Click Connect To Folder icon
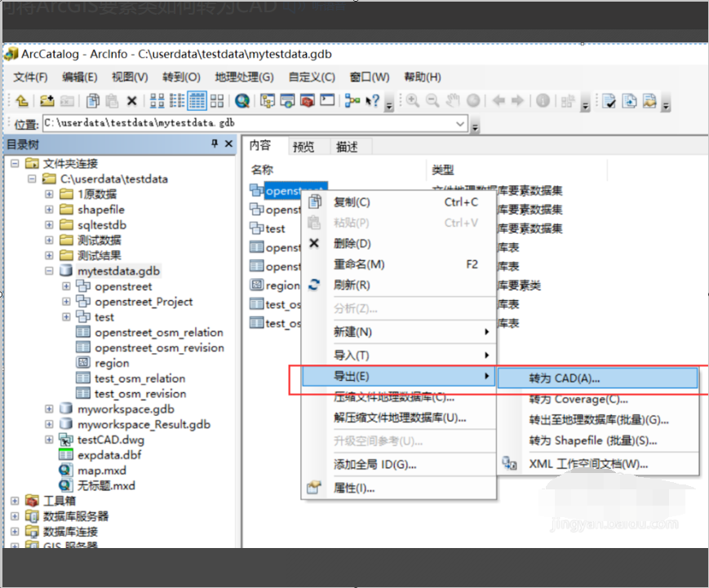The image size is (709, 588). (47, 100)
